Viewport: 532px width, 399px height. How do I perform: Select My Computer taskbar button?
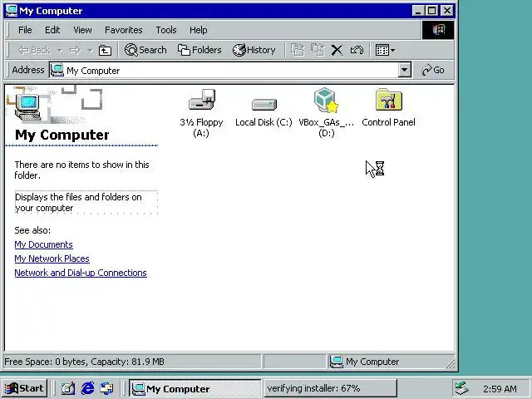(x=195, y=388)
